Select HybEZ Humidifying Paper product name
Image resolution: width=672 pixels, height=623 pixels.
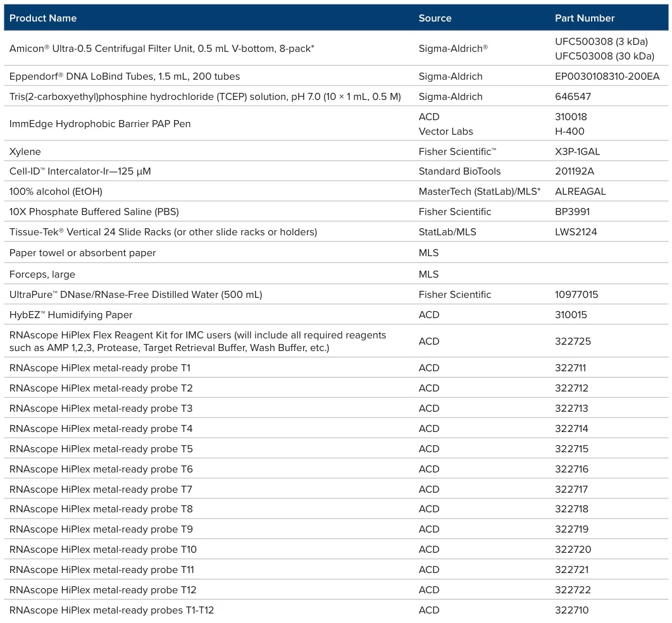click(71, 315)
